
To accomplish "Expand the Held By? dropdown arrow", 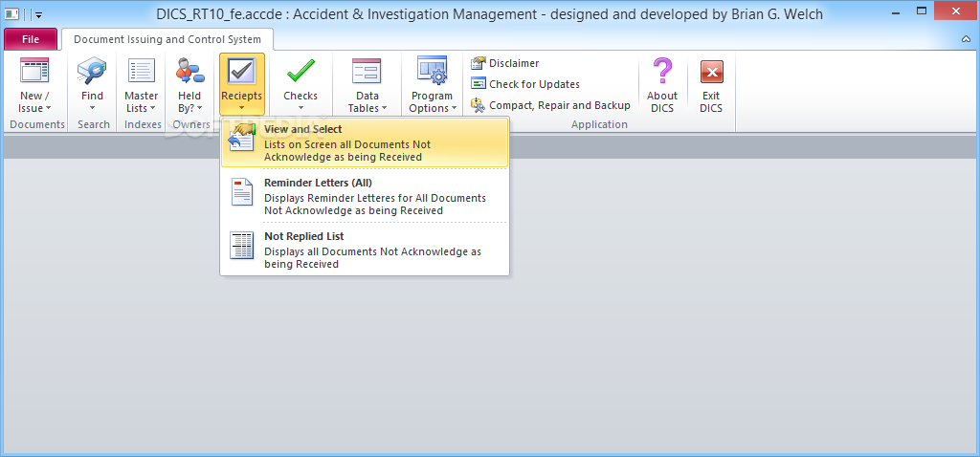I will 199,109.
